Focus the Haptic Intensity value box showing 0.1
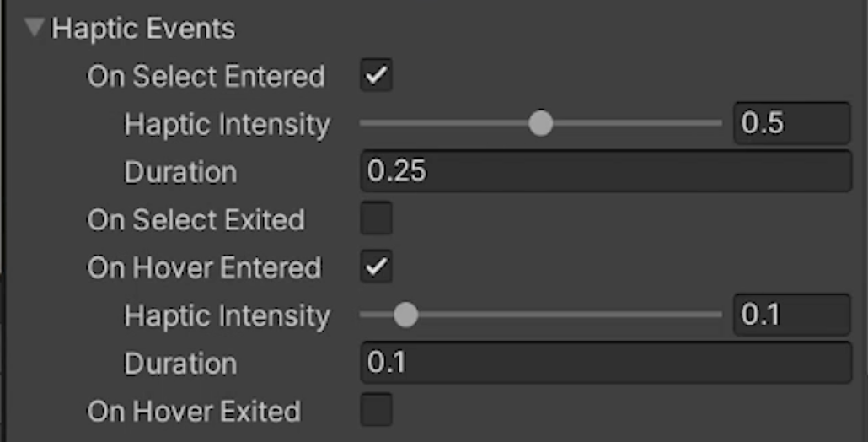 pos(791,315)
